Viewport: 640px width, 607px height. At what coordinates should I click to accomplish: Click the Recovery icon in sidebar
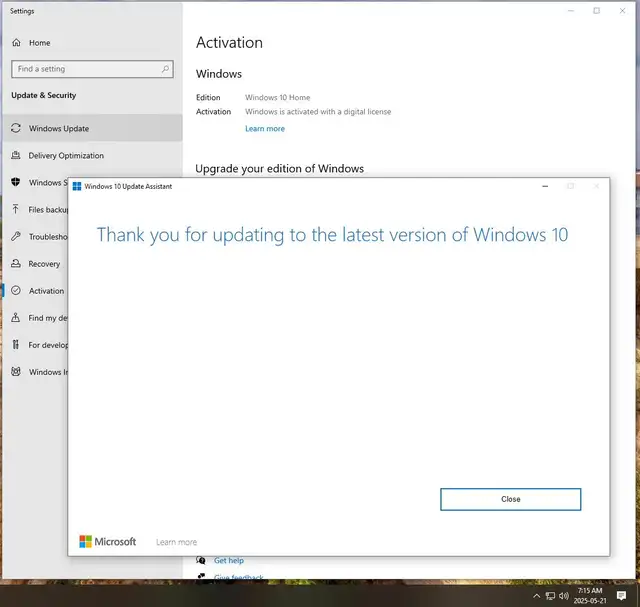point(16,263)
